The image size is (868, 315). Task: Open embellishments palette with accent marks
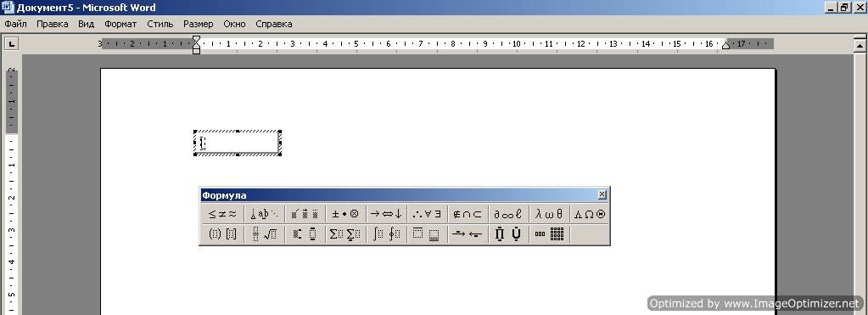(x=305, y=214)
